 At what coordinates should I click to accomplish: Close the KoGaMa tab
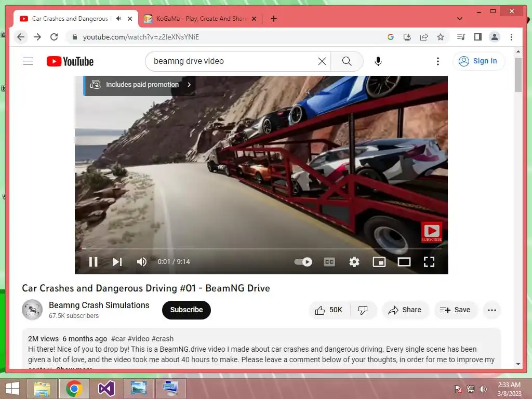[x=254, y=19]
